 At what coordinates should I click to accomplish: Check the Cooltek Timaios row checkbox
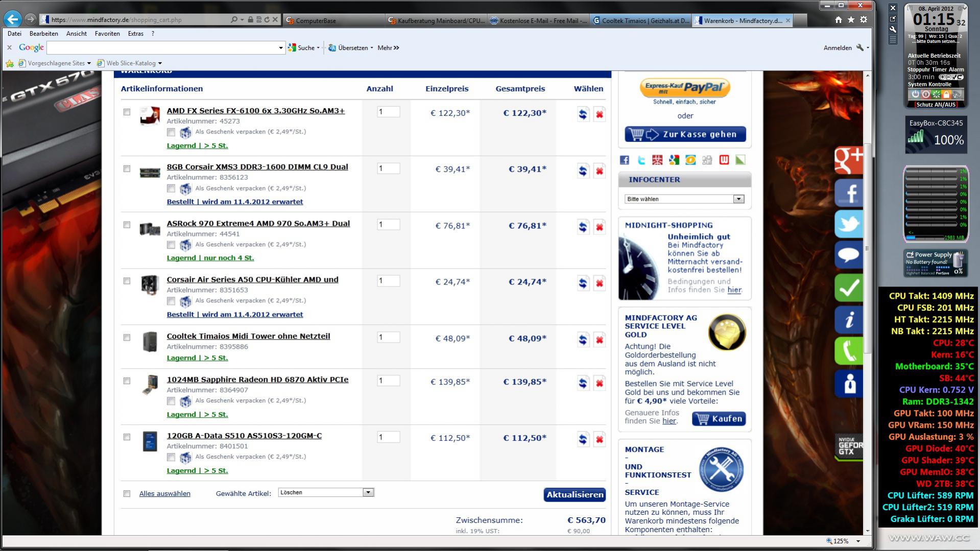pos(127,338)
